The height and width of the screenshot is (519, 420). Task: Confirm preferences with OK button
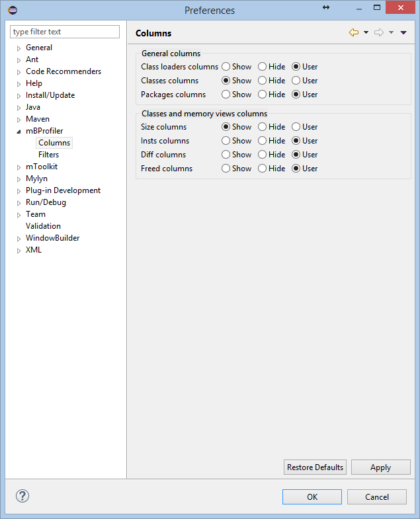click(312, 497)
